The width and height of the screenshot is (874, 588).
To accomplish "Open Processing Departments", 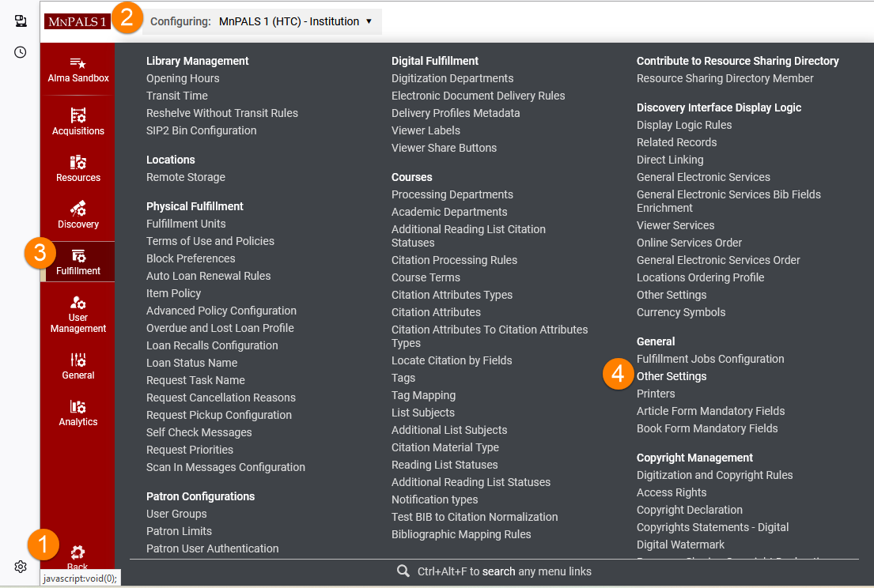I will [x=452, y=194].
